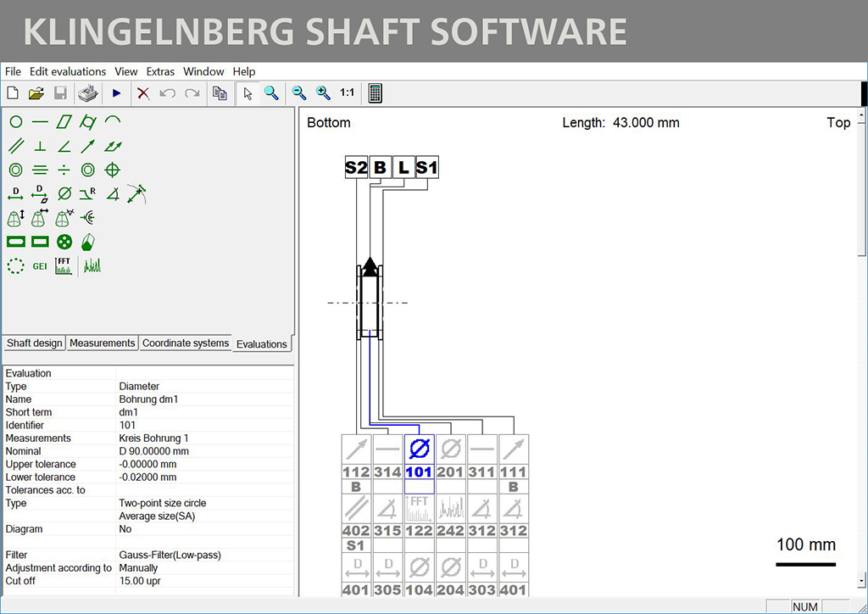868x614 pixels.
Task: Open the View menu
Action: (x=126, y=71)
